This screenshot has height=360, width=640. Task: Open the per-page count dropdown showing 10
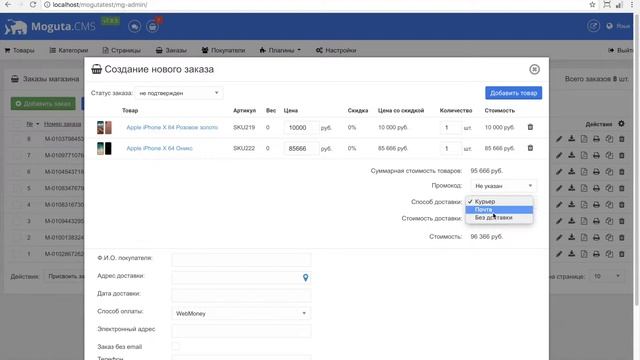tap(607, 276)
